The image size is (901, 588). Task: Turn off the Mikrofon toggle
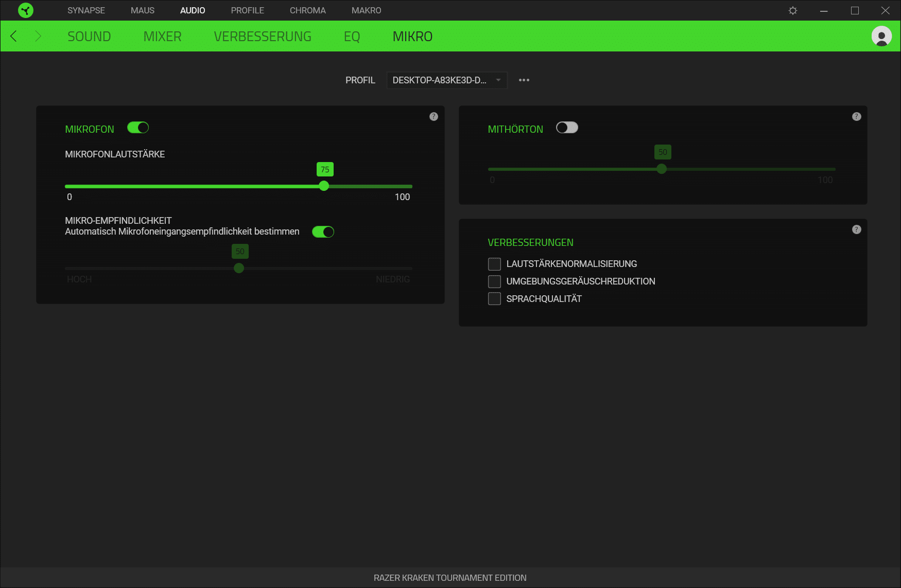point(138,128)
